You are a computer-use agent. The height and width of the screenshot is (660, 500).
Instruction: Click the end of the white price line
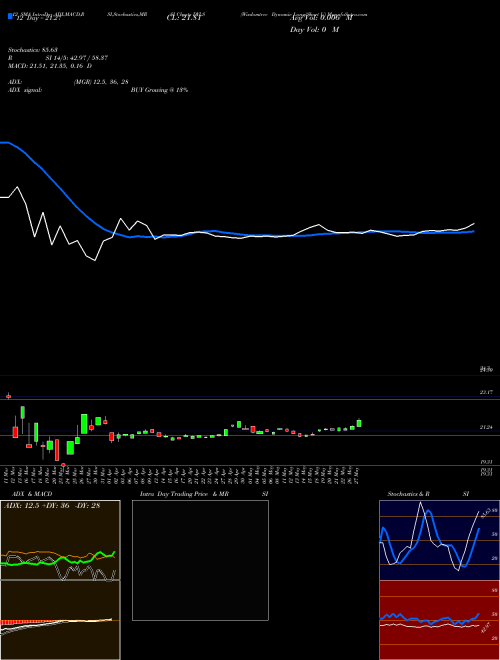[x=474, y=224]
